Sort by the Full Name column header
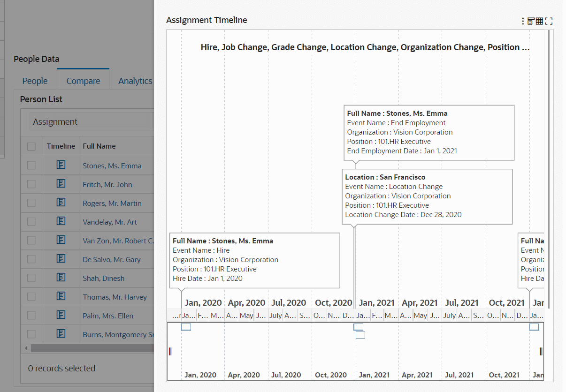This screenshot has width=566, height=392. pos(99,146)
